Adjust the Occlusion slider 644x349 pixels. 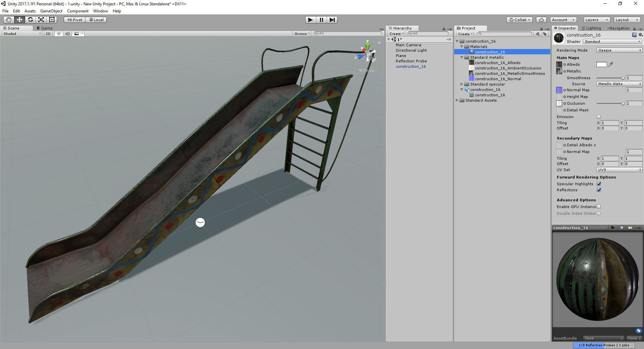[610, 103]
